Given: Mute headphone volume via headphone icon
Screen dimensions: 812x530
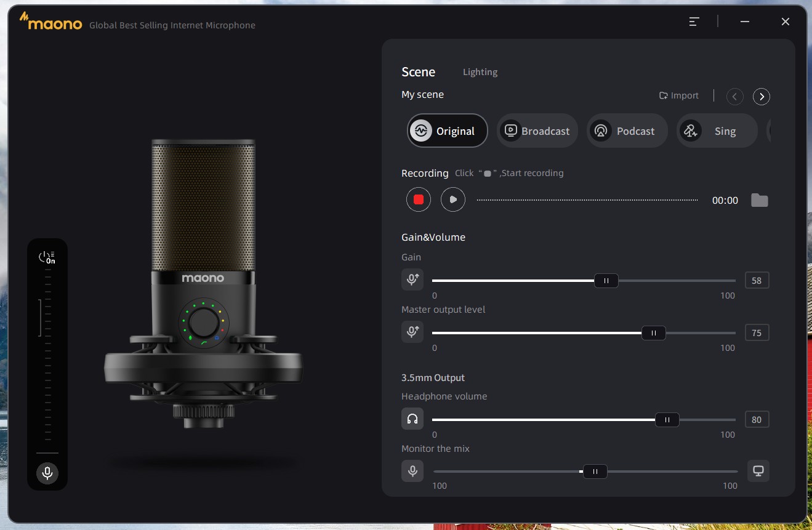Looking at the screenshot, I should click(412, 419).
